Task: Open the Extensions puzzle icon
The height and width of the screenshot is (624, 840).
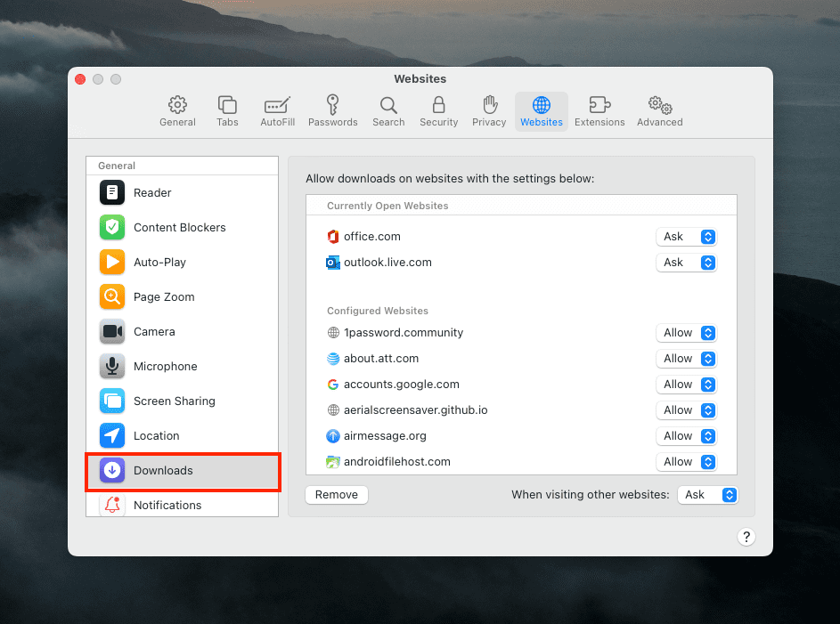Action: [599, 105]
